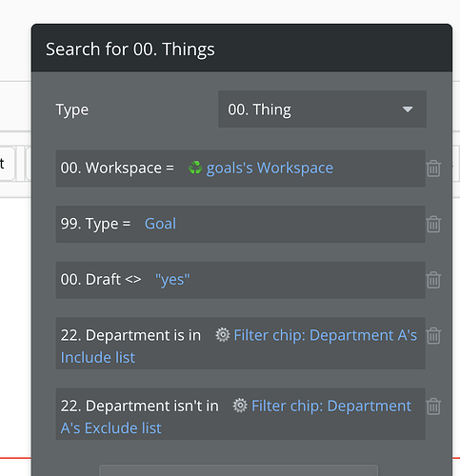Open the Type dropdown showing 00. Thing
Viewport: 460px width, 476px height.
click(322, 109)
